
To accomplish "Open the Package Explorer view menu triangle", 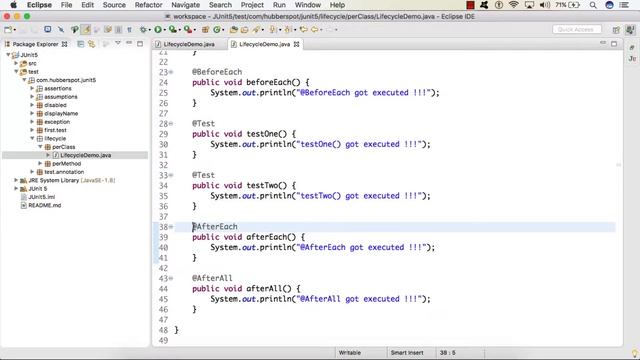I will point(118,43).
